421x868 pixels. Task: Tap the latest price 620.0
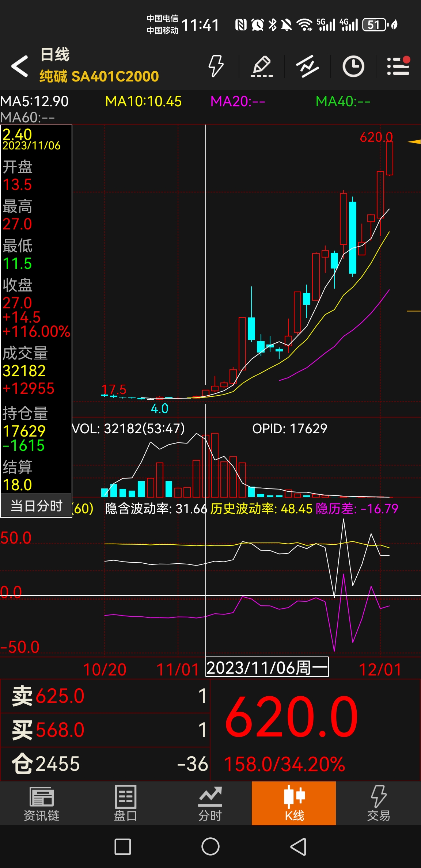click(x=291, y=716)
